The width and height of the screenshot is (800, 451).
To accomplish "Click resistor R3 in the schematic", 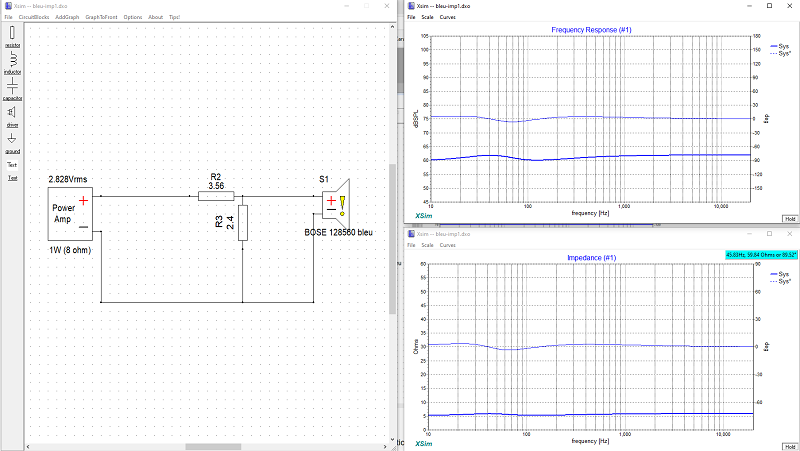I will click(x=243, y=222).
